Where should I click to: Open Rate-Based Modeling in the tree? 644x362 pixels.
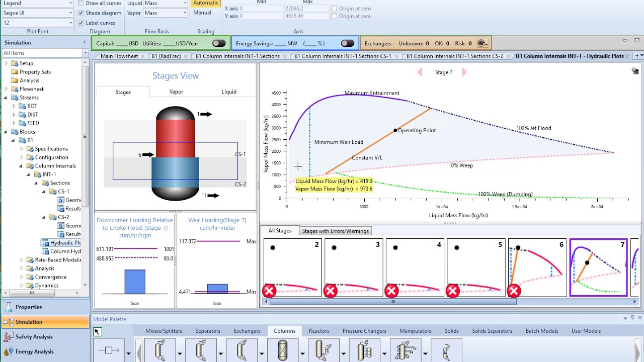58,260
